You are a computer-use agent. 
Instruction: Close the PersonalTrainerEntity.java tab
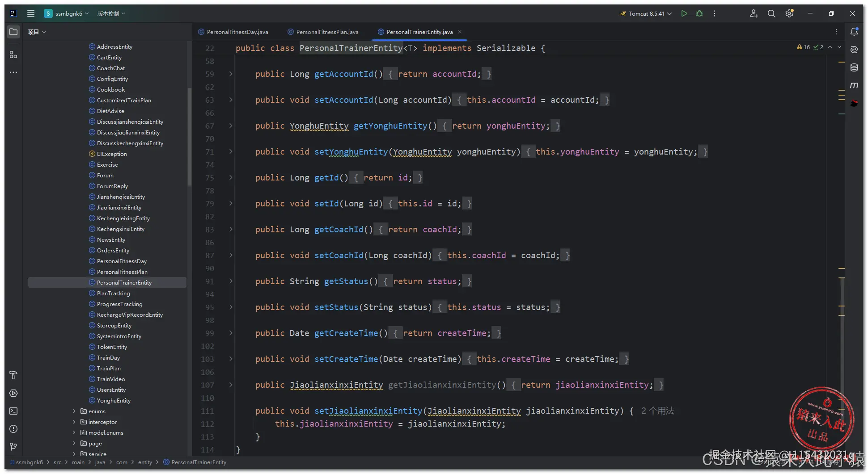tap(460, 32)
